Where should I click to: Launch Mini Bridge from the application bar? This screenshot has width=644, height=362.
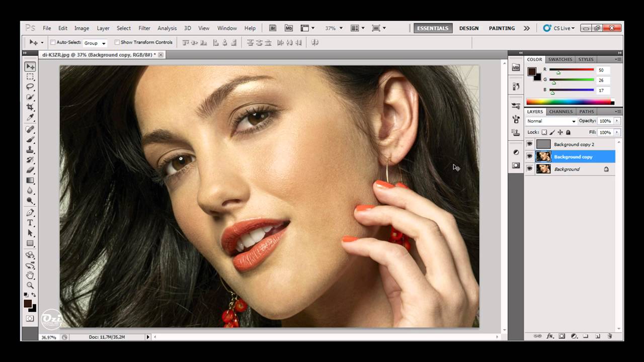[x=288, y=28]
